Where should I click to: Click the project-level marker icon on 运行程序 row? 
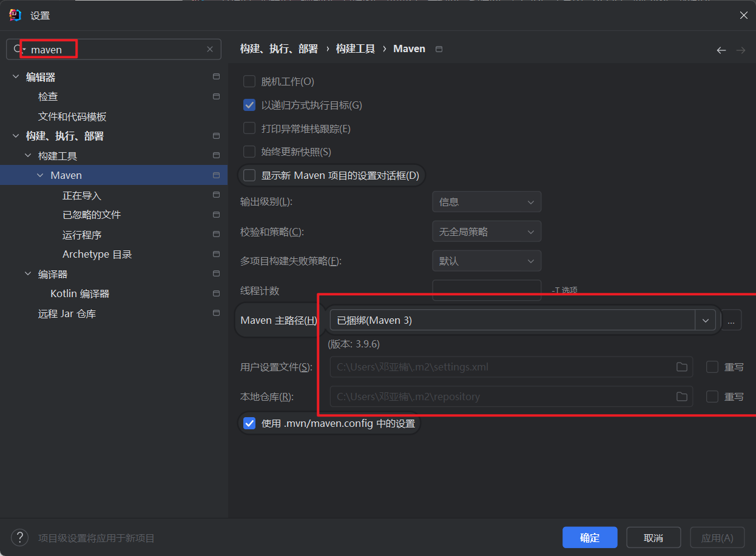(x=216, y=235)
